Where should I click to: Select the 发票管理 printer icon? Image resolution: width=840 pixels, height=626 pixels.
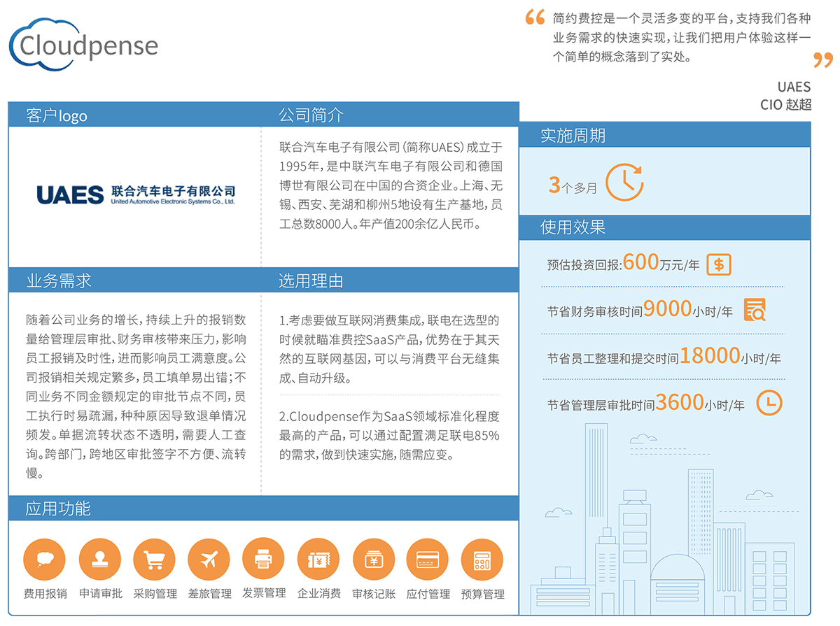(264, 559)
